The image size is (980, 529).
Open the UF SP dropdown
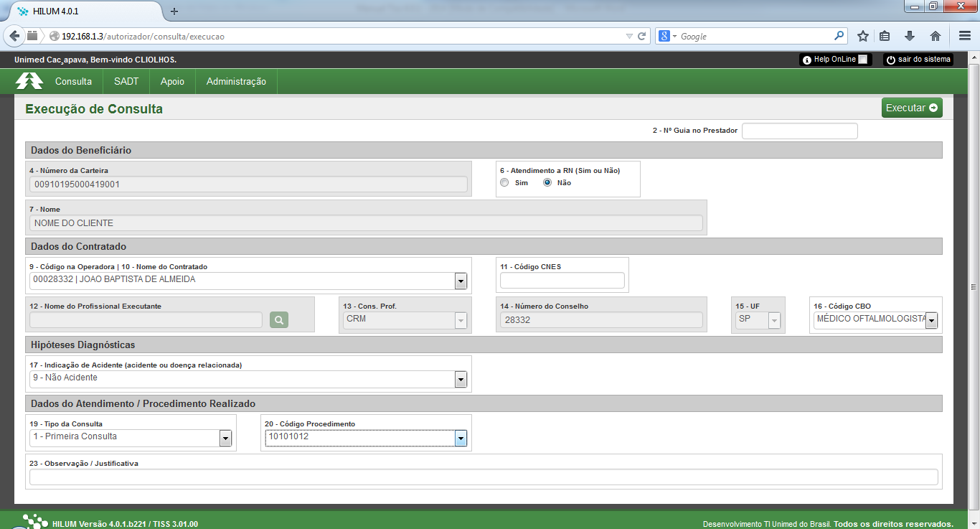coord(774,320)
